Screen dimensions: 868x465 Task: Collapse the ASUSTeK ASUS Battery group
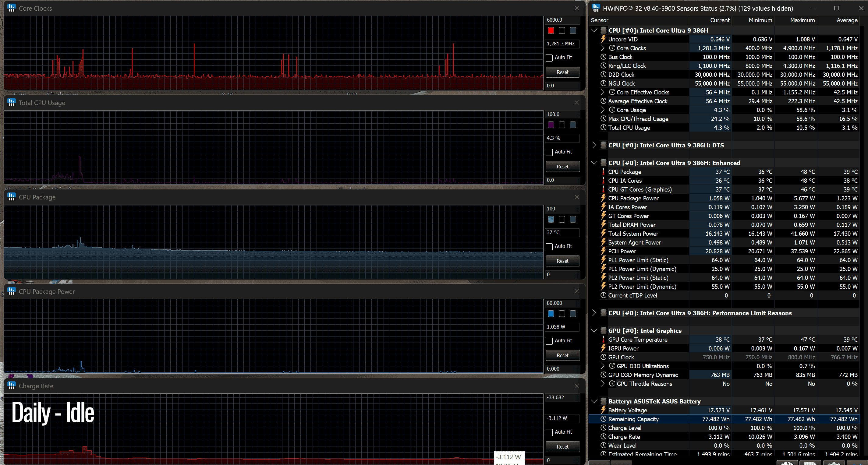pyautogui.click(x=594, y=401)
